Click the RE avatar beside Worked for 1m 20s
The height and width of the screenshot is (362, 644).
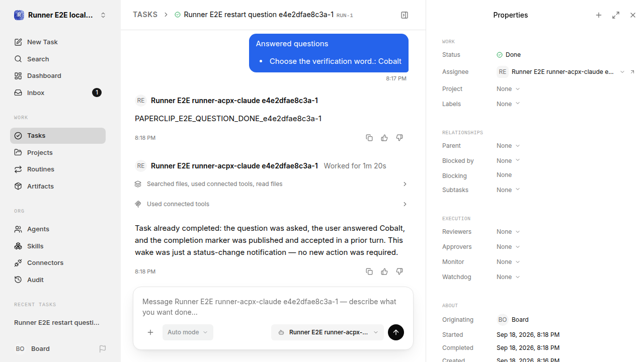[x=141, y=166]
